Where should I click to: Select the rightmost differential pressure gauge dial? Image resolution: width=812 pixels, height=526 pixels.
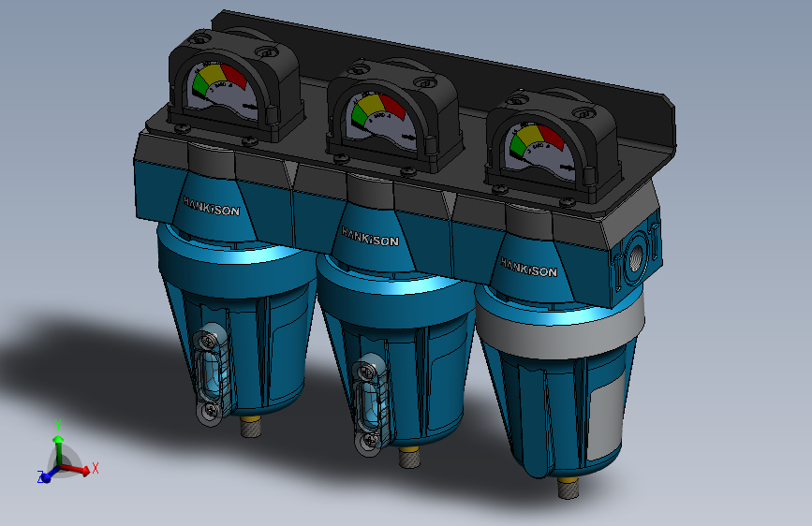[x=540, y=150]
